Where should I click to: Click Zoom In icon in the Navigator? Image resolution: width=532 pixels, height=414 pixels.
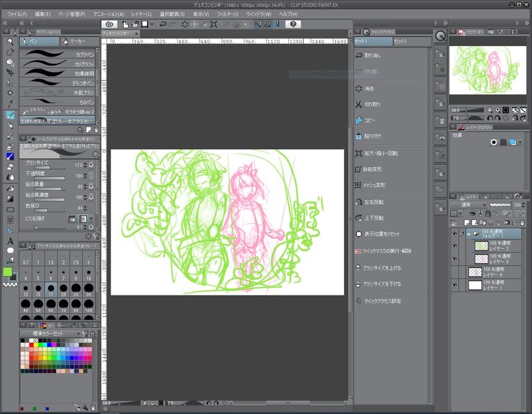pos(497,110)
